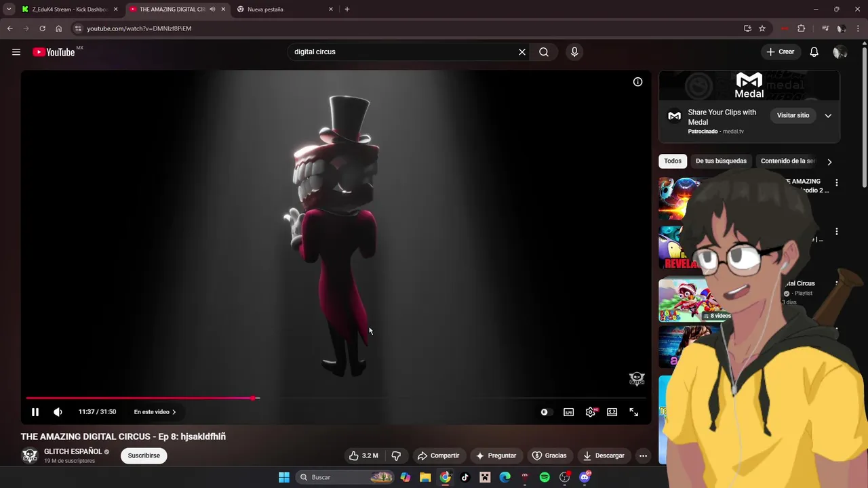Viewport: 868px width, 488px height.
Task: Enter fullscreen mode
Action: point(633,412)
